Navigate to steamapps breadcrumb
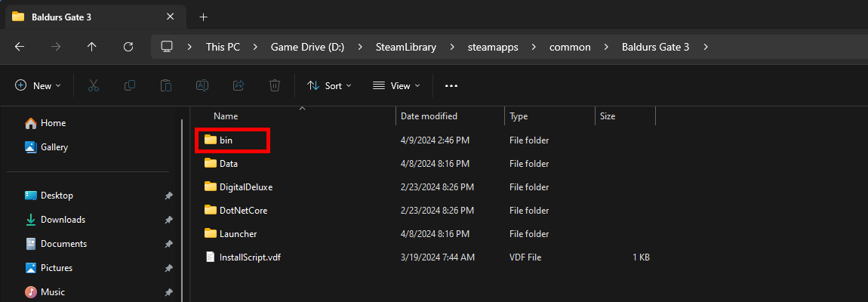 (493, 47)
